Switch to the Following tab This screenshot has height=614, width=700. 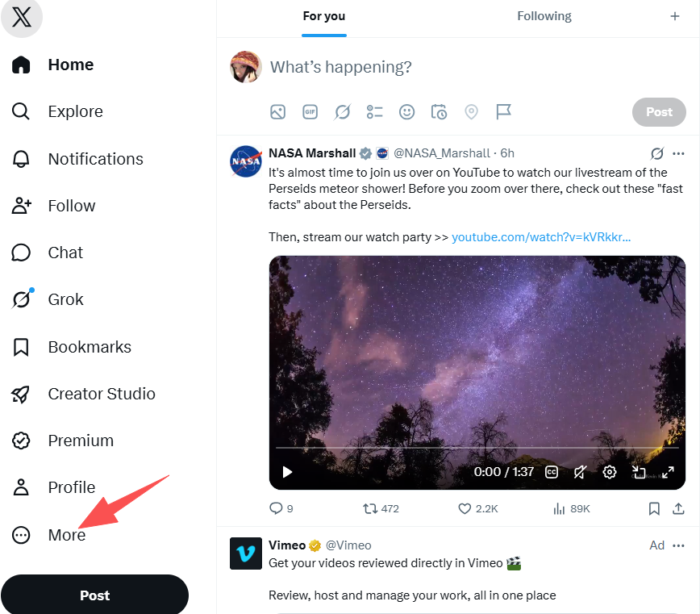tap(544, 16)
